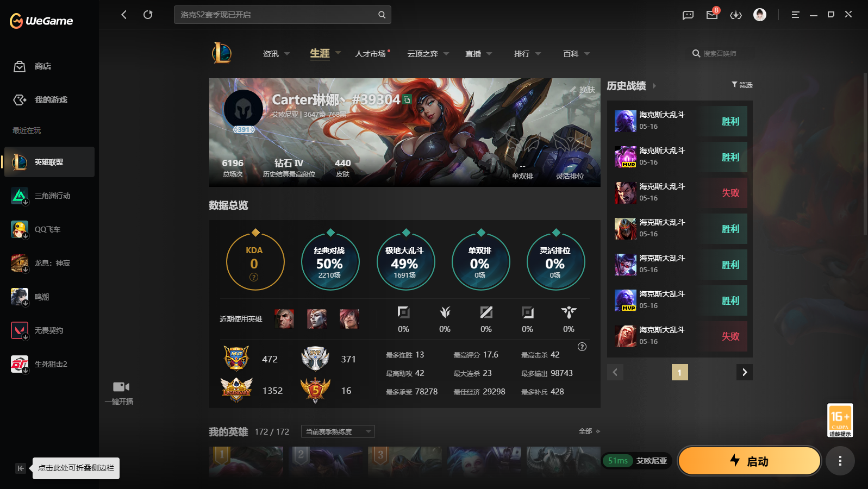Refresh the page with the reload icon
The image size is (868, 489).
click(x=148, y=15)
